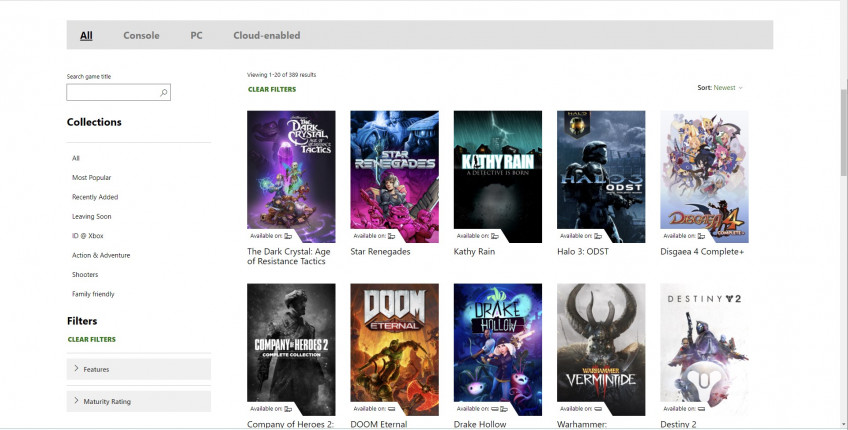Open the Sort: Newest dropdown
The width and height of the screenshot is (848, 430).
point(720,88)
